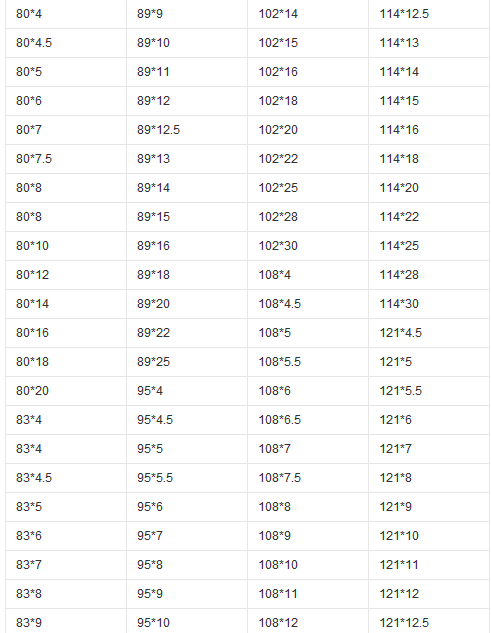Viewport: 491px width, 633px height.
Task: Click the 114*30 entry
Action: click(x=429, y=304)
